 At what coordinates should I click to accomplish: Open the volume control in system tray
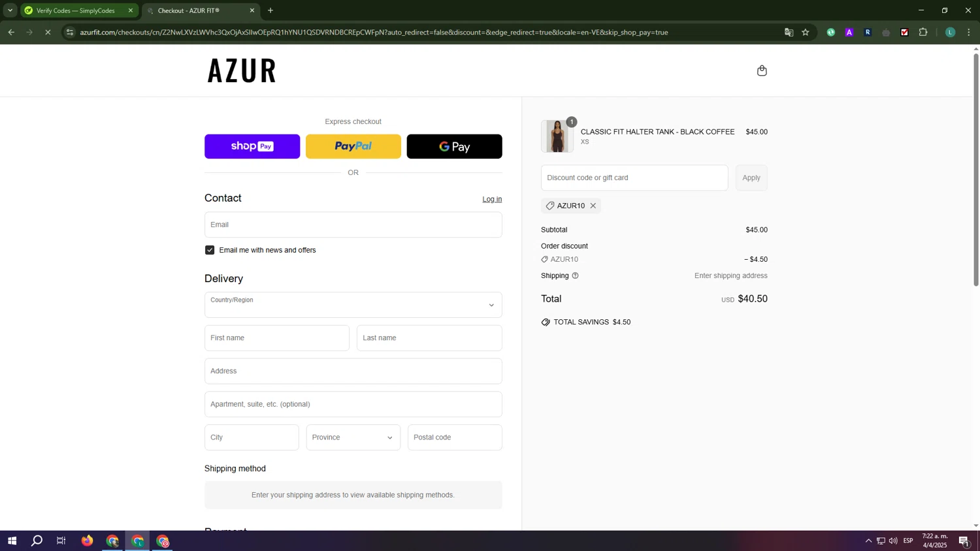pyautogui.click(x=893, y=541)
